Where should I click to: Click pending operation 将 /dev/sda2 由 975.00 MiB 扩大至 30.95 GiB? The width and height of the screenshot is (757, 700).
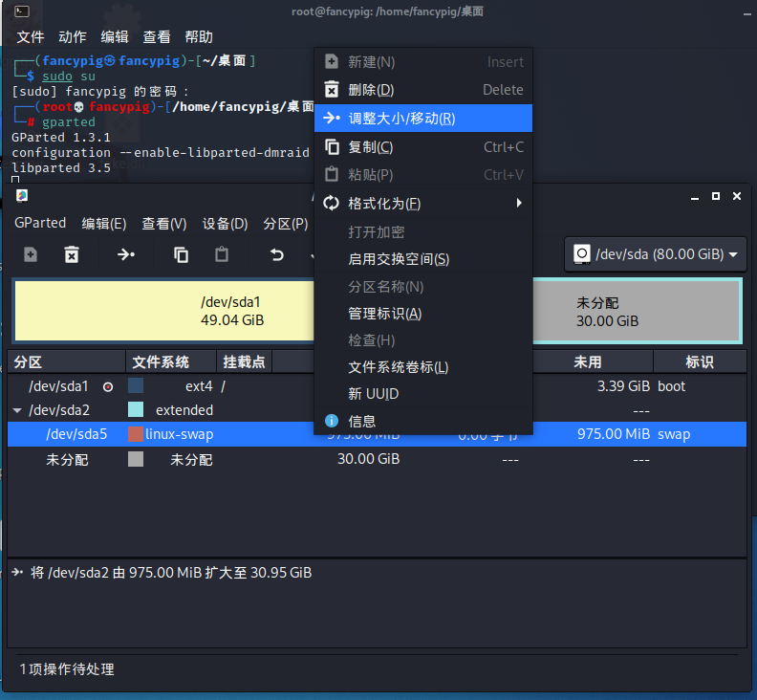[x=171, y=573]
